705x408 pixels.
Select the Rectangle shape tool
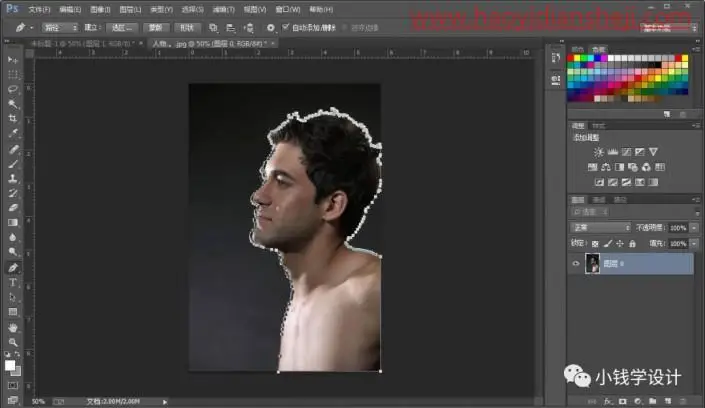[13, 312]
